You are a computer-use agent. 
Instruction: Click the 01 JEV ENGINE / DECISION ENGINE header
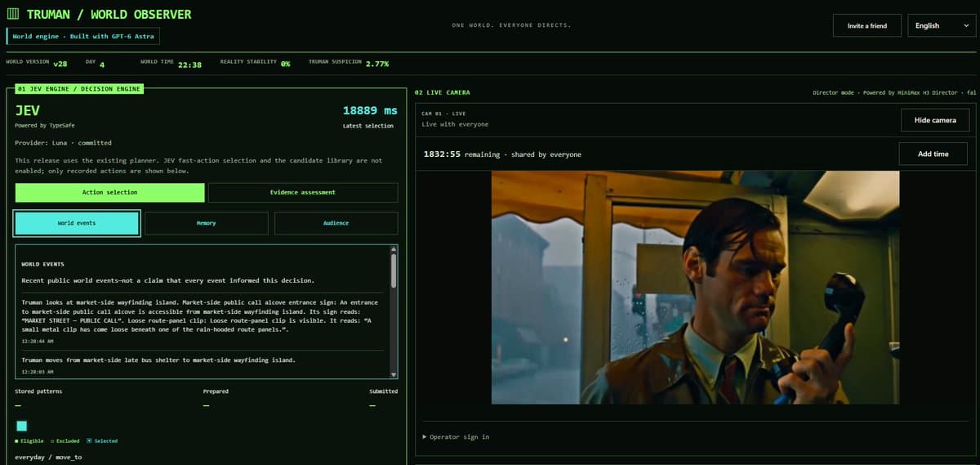coord(79,88)
